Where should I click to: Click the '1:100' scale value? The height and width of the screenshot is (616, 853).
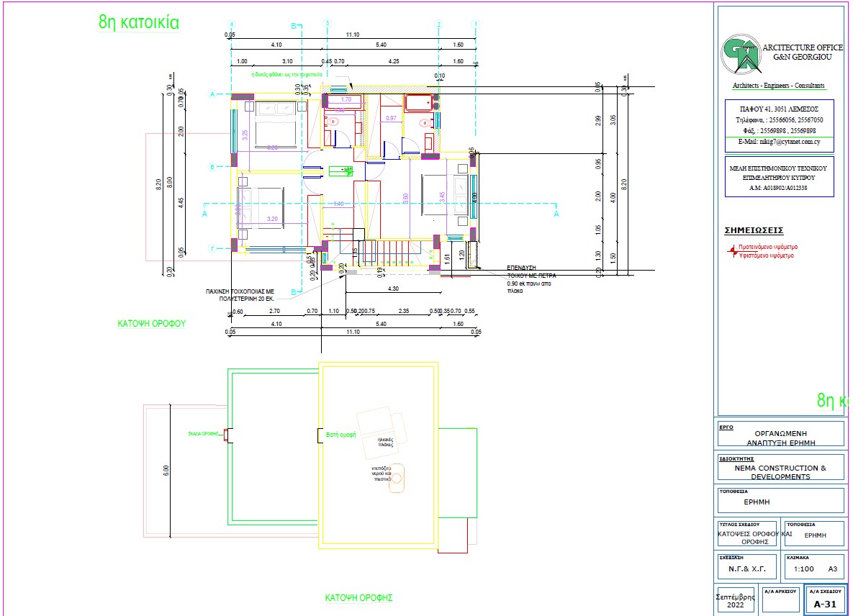(x=803, y=569)
